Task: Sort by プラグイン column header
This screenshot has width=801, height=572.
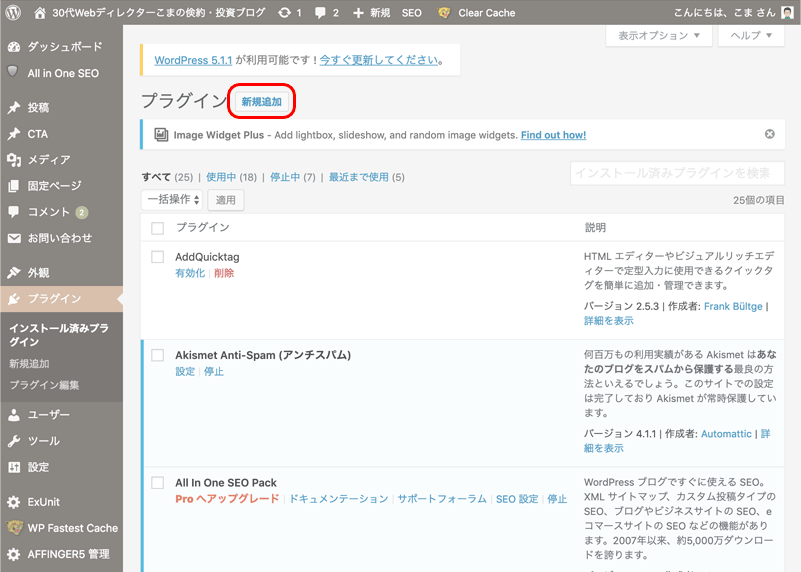Action: [x=203, y=227]
